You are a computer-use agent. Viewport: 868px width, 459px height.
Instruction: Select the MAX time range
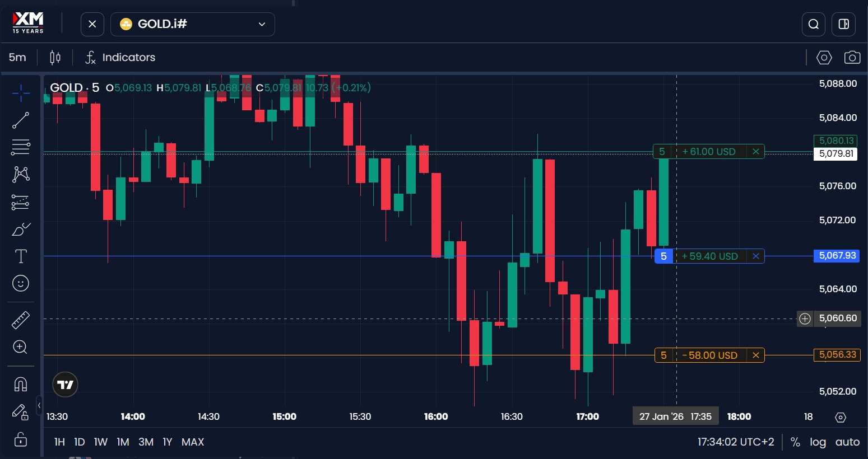click(x=192, y=442)
